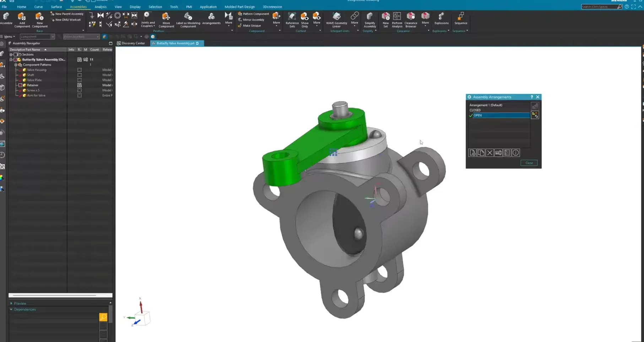644x342 pixels.
Task: Open WAVE Geometry Linker
Action: tap(336, 20)
